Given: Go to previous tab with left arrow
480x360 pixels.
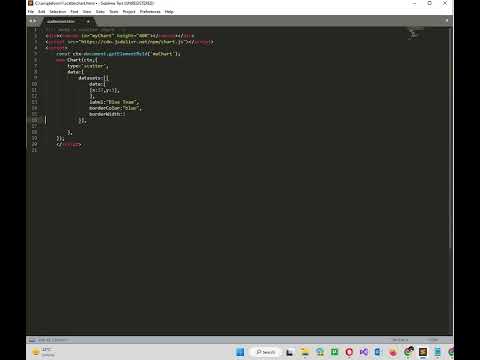Looking at the screenshot, I should tap(30, 21).
